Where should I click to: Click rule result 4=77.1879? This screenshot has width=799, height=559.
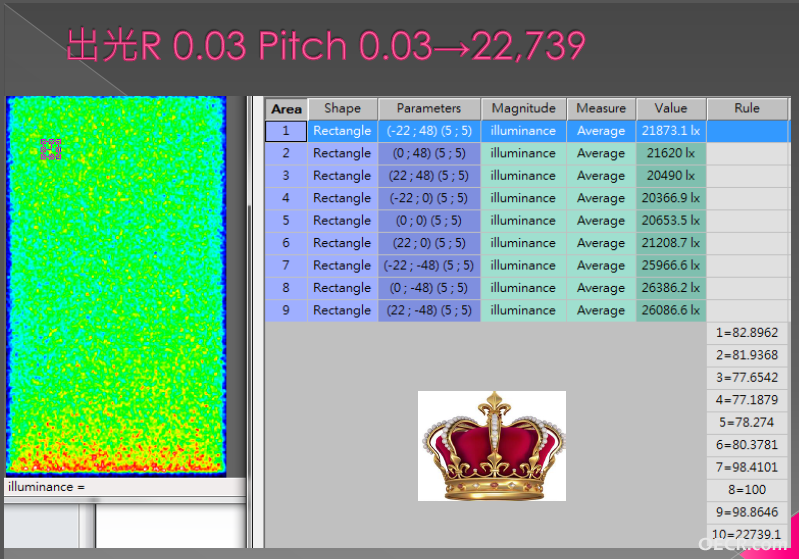click(747, 400)
